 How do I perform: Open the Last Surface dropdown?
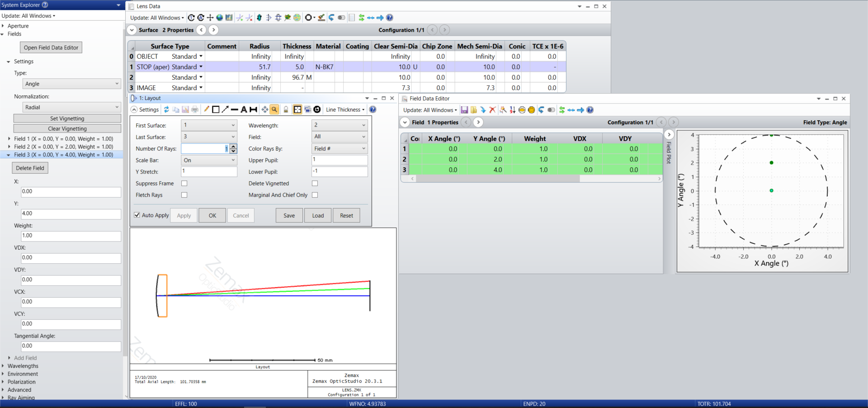tap(209, 137)
